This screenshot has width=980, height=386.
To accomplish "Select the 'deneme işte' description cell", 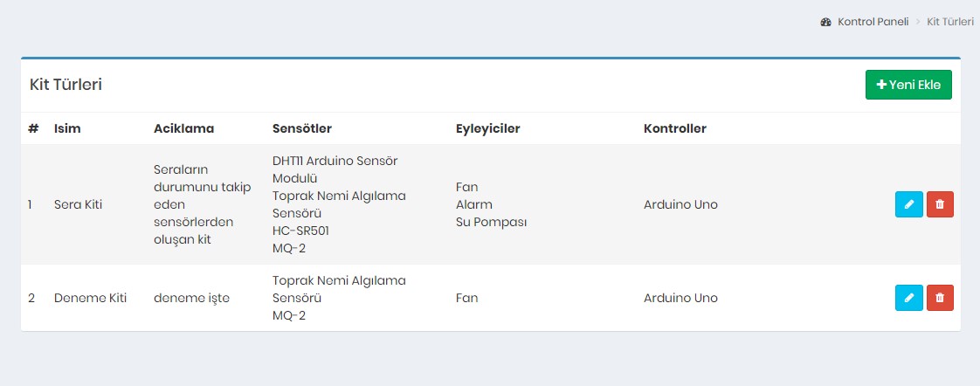I will (191, 298).
